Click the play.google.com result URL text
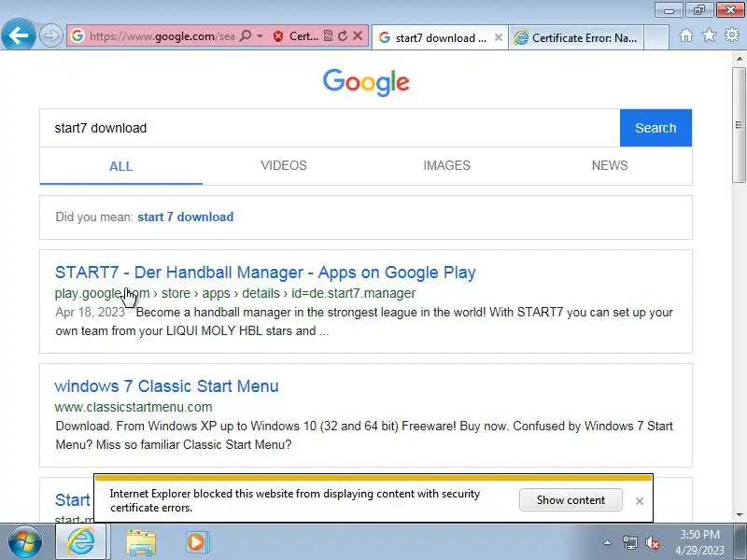This screenshot has height=560, width=747. 235,293
